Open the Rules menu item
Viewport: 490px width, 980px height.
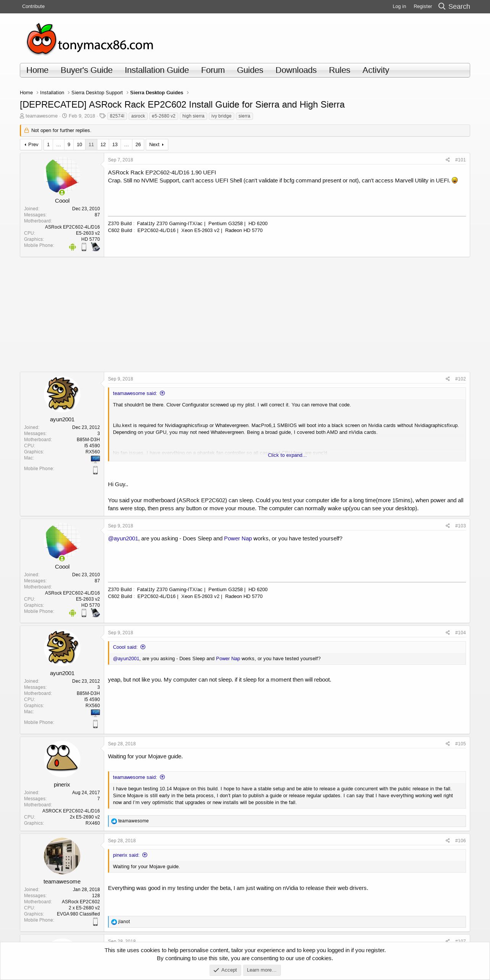tap(340, 70)
